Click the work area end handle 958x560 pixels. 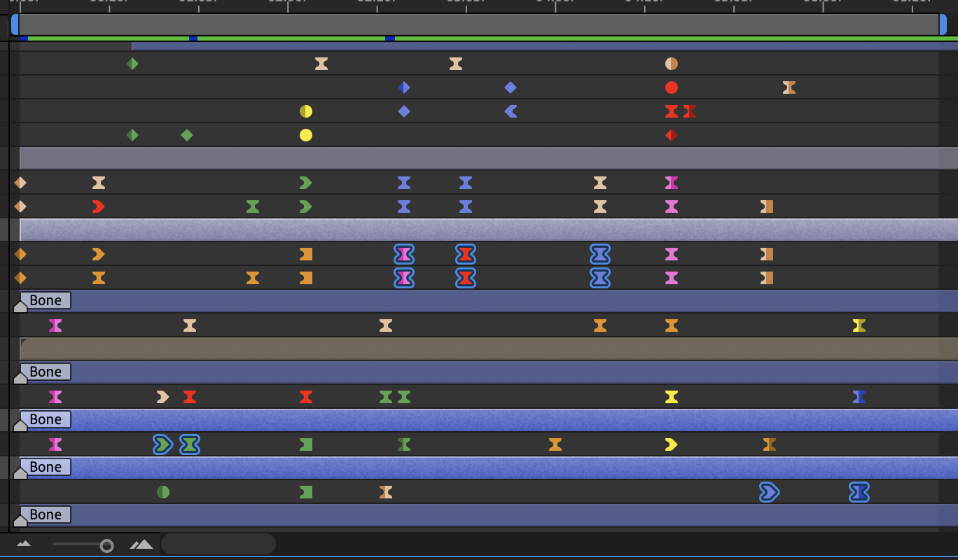tap(943, 24)
